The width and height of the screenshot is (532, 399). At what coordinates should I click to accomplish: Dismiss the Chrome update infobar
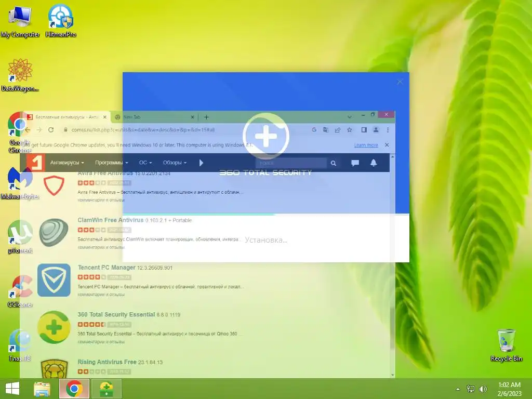click(387, 145)
